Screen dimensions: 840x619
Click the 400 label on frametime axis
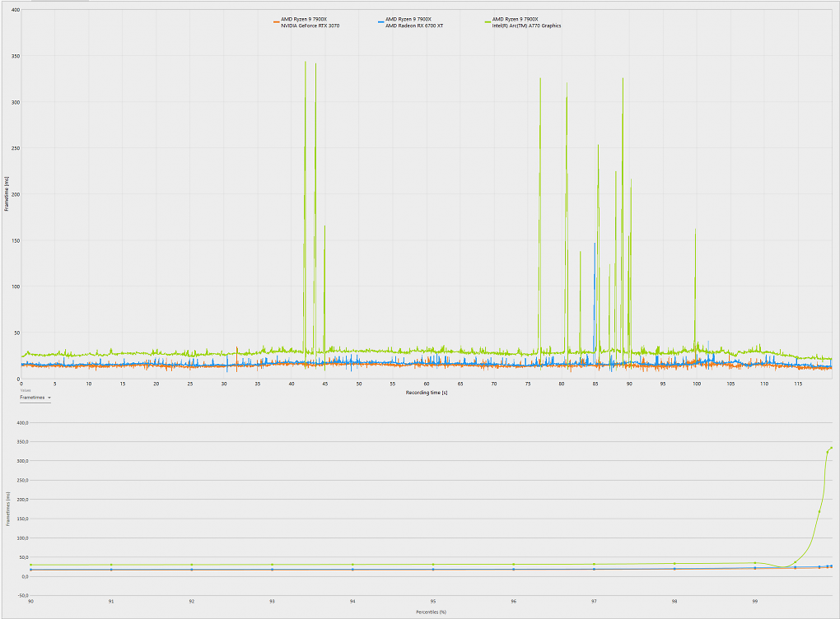(x=16, y=10)
